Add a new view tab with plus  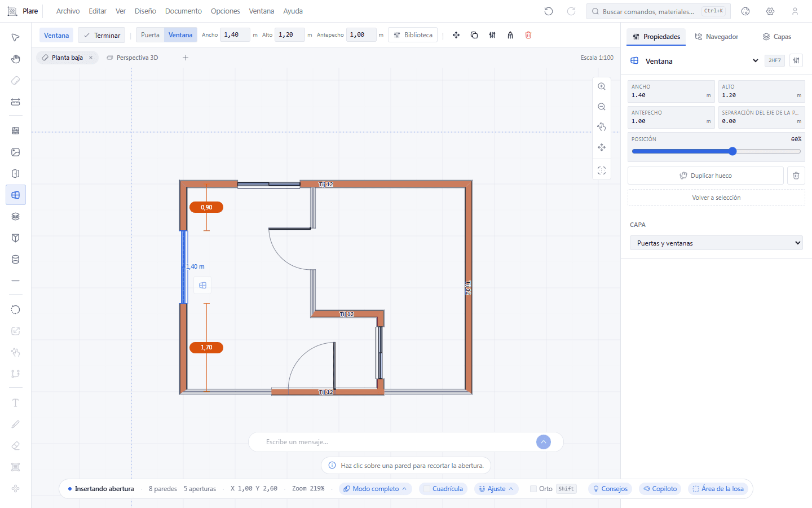(186, 58)
